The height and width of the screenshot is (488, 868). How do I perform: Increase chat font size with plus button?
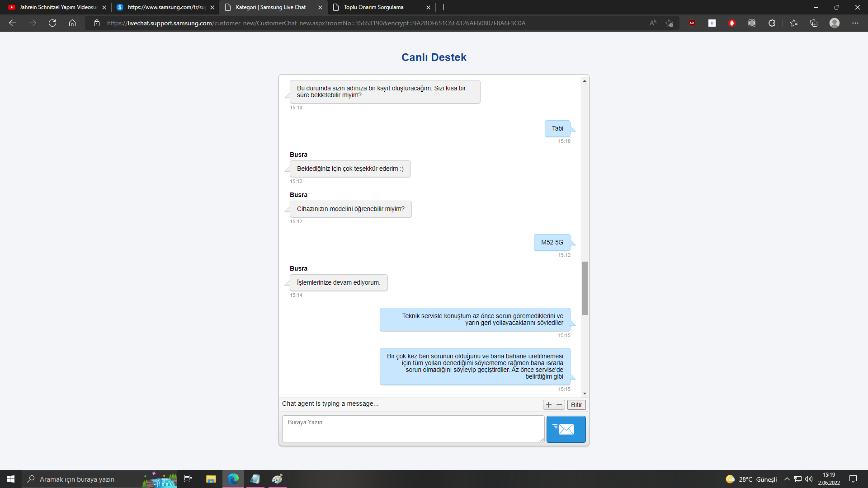pos(548,405)
